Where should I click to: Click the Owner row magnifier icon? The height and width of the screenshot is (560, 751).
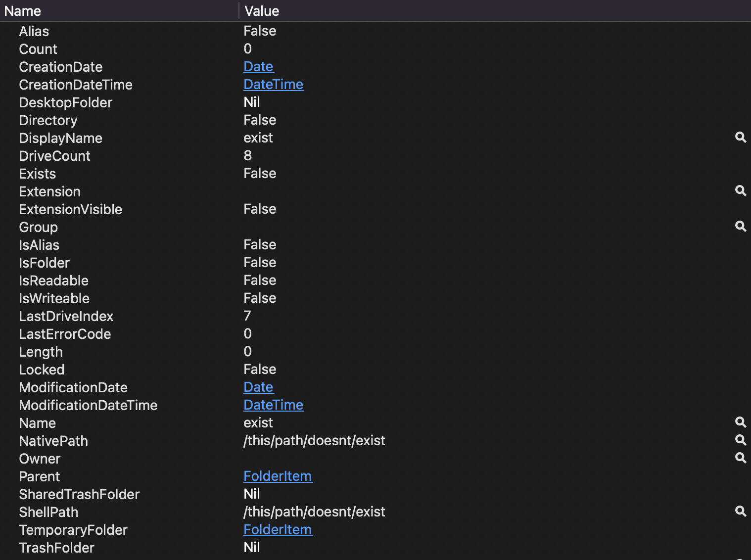(740, 458)
